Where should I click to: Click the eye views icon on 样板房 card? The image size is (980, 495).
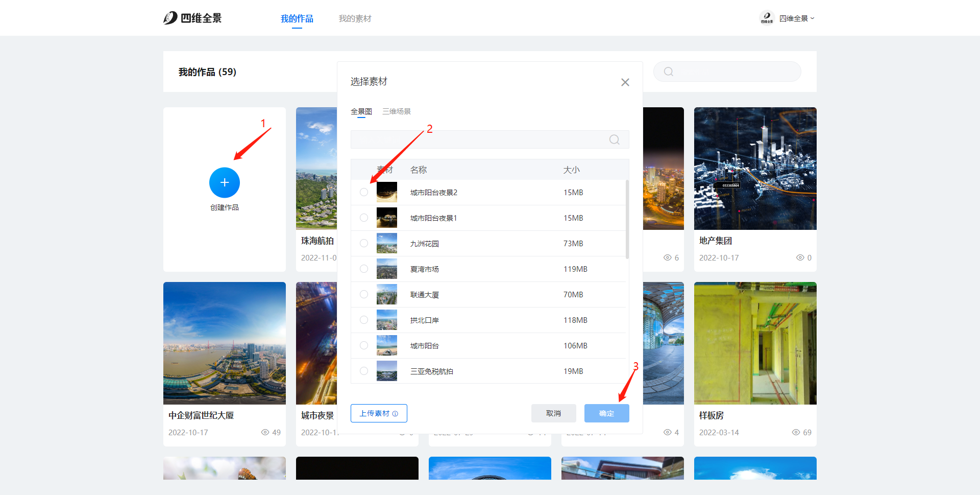coord(796,432)
